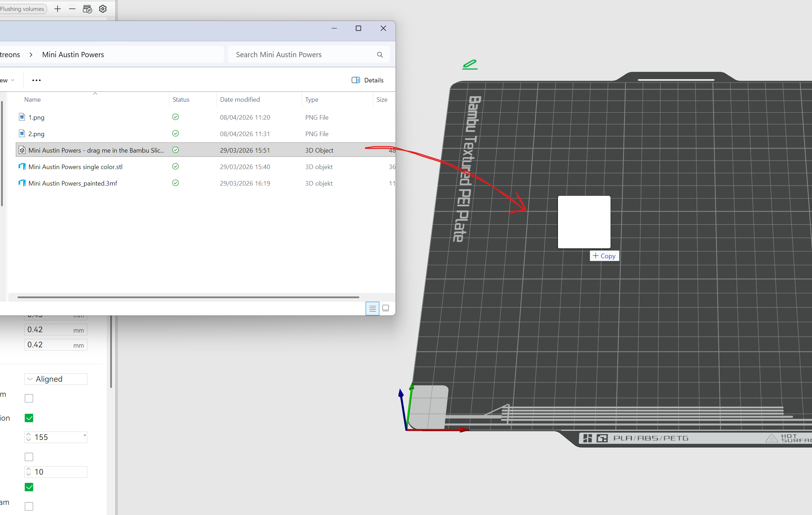This screenshot has height=515, width=812.
Task: Remove a filament with the minus icon
Action: [x=72, y=9]
